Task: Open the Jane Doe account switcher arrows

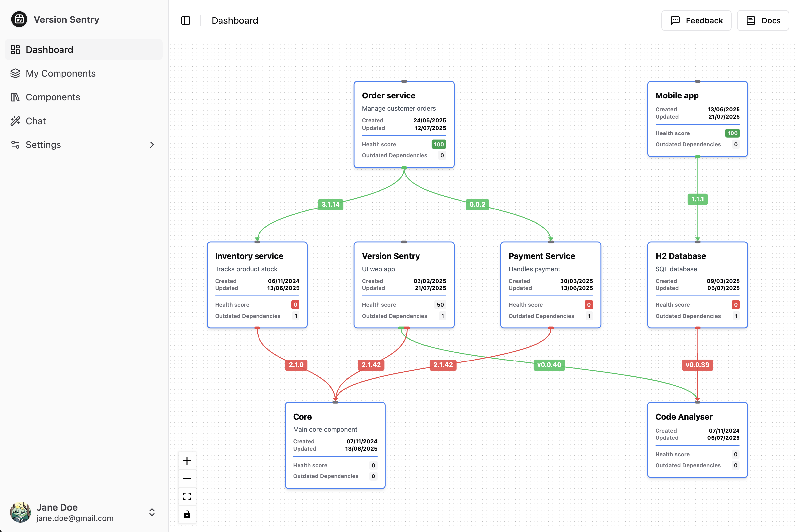Action: coord(152,512)
